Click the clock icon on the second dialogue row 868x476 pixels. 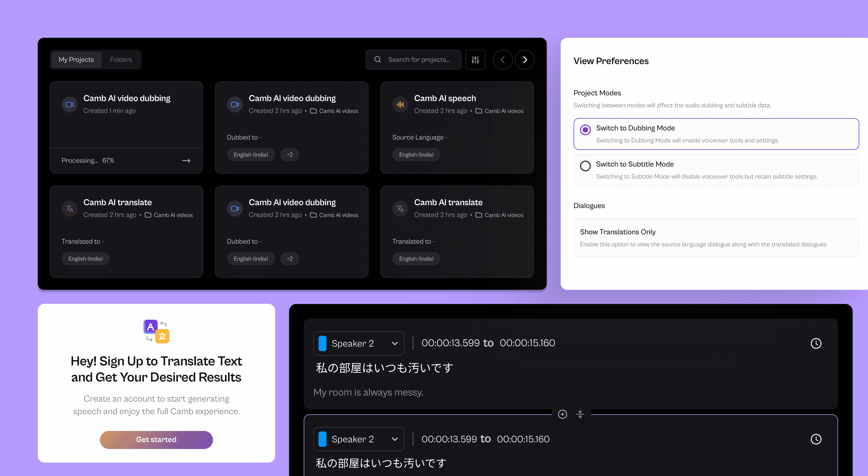816,439
